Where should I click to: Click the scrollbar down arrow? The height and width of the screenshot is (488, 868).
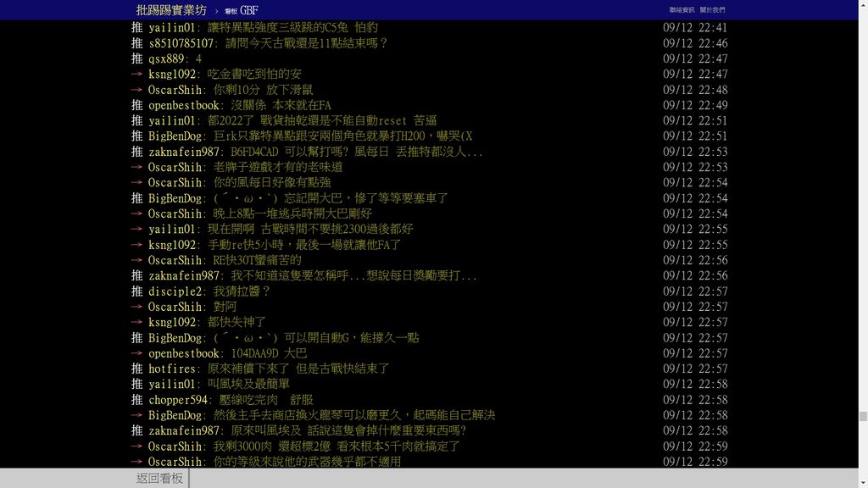863,484
